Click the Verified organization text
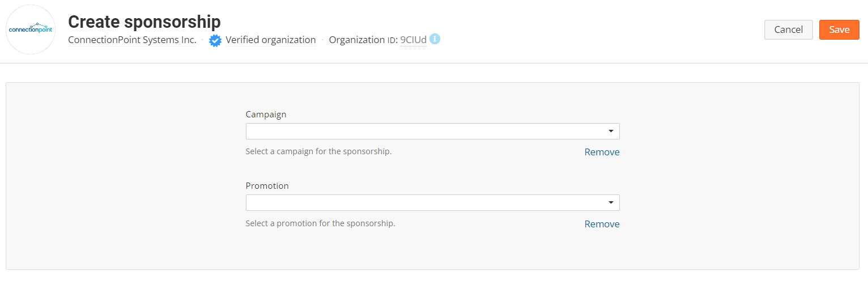 pyautogui.click(x=270, y=40)
